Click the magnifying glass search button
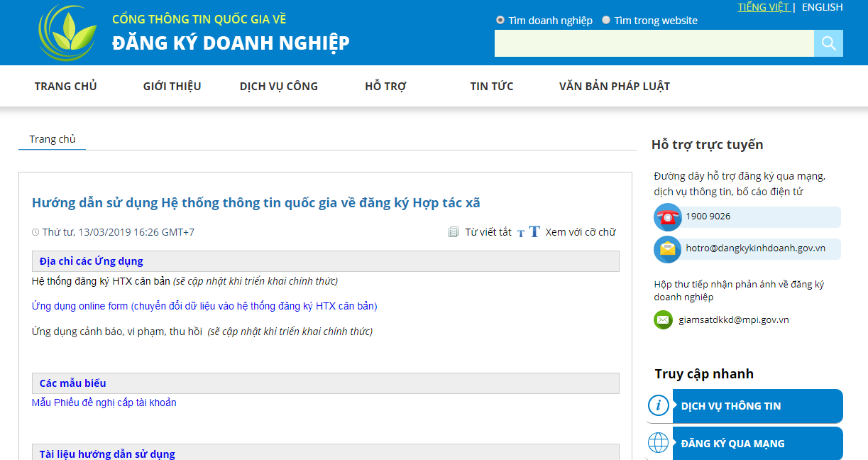 coord(828,43)
